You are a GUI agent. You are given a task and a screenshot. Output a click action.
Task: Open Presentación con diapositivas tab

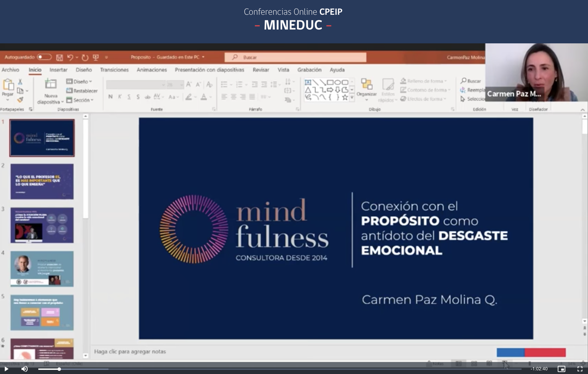click(210, 70)
